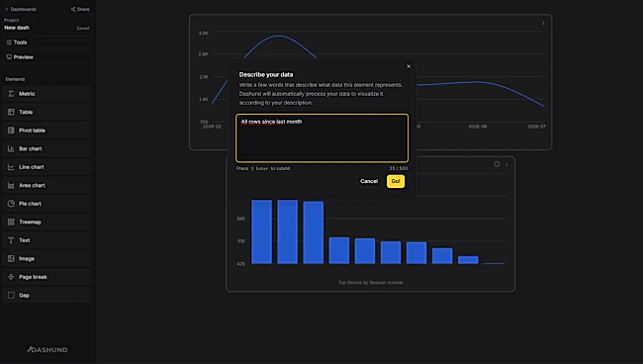
Task: Select the Line chart icon
Action: coord(11,167)
